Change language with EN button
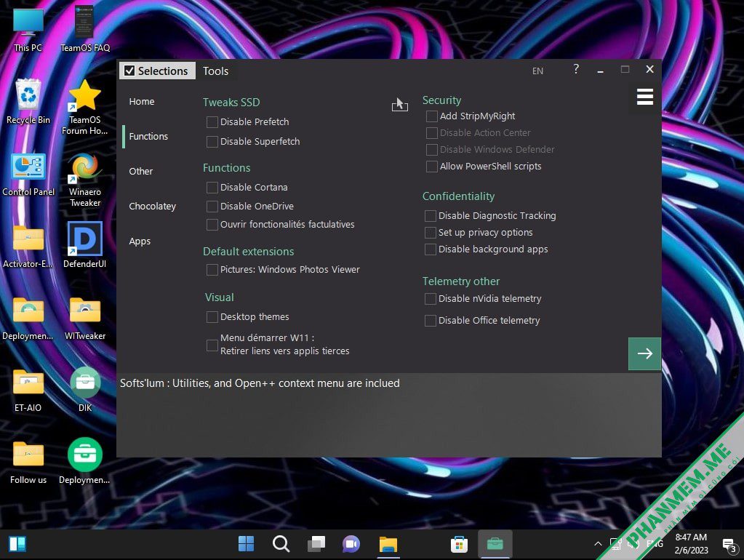 pos(537,71)
